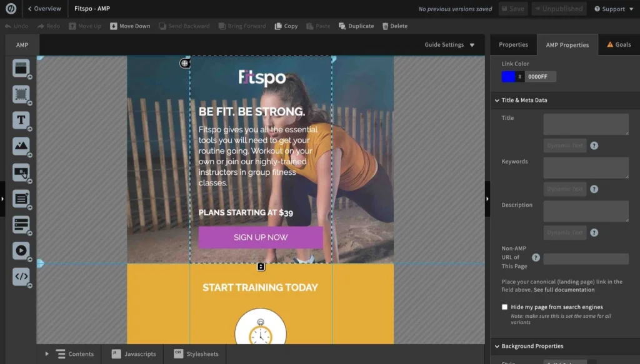Click the blue Link Color swatch
This screenshot has width=640, height=364.
coord(509,77)
